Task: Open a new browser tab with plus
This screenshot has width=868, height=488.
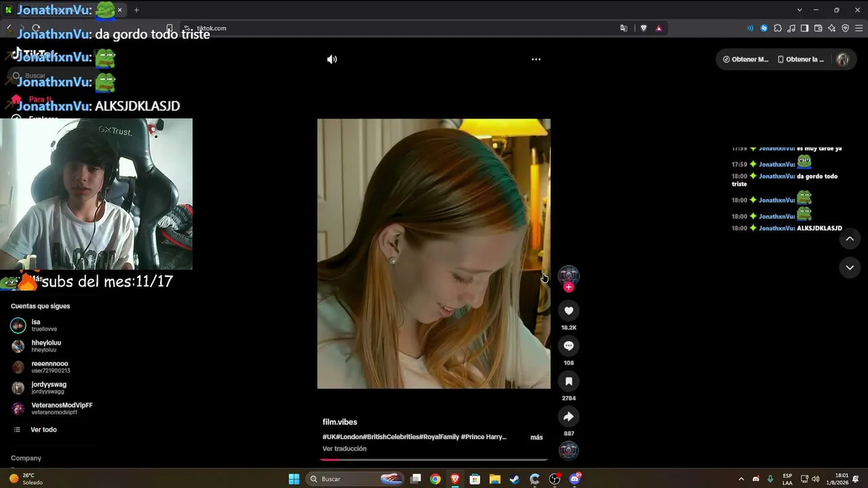Action: point(136,10)
